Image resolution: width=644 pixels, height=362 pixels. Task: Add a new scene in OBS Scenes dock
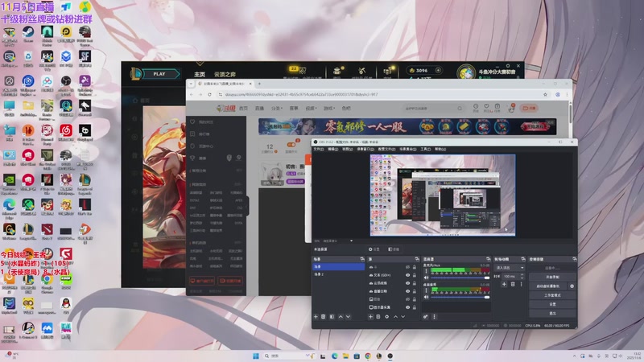316,316
